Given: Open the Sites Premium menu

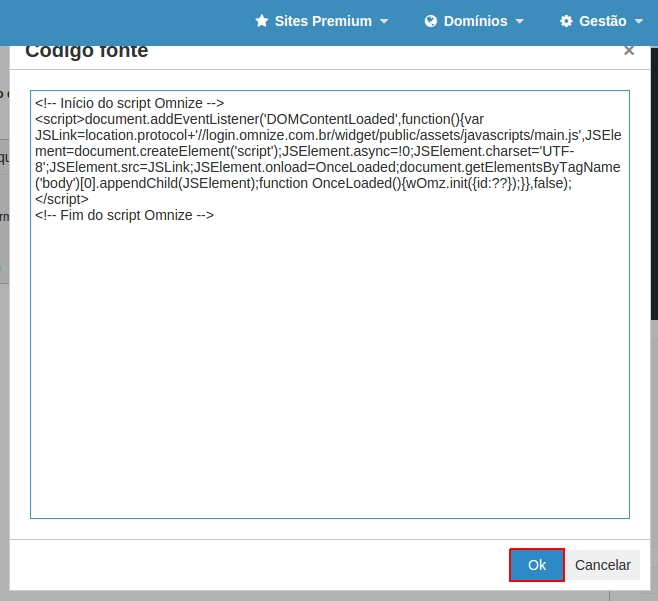Looking at the screenshot, I should (x=322, y=21).
